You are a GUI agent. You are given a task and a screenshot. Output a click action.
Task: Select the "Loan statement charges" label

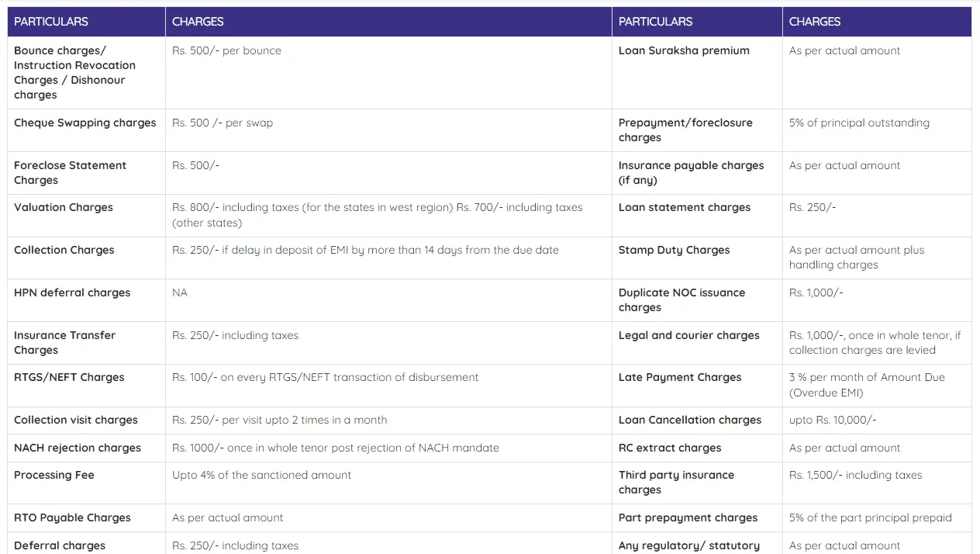[x=685, y=207]
